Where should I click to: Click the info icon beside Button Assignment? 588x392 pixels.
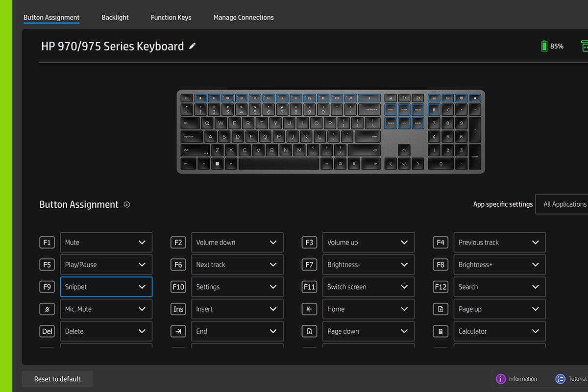(127, 205)
